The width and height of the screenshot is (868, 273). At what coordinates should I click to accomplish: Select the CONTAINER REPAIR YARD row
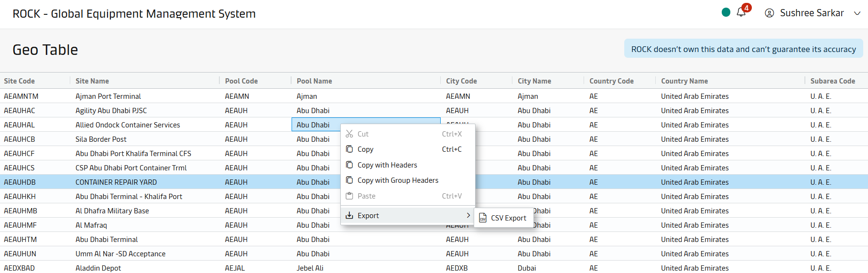pos(116,182)
